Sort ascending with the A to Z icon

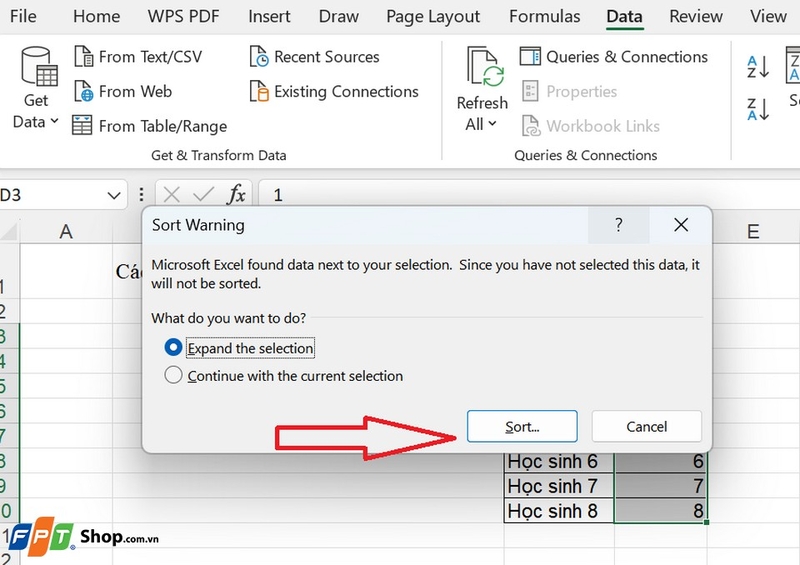point(758,66)
